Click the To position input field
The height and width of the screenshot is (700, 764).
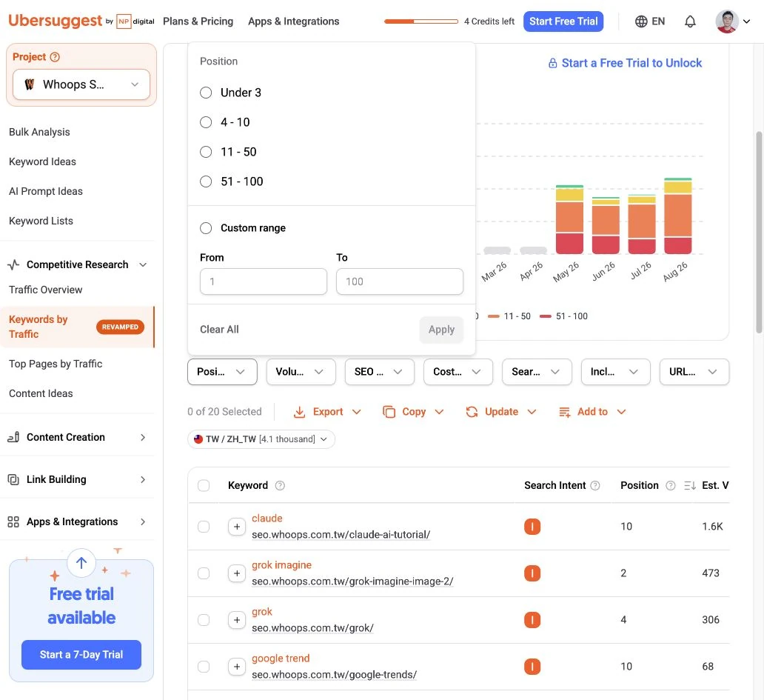pos(400,281)
